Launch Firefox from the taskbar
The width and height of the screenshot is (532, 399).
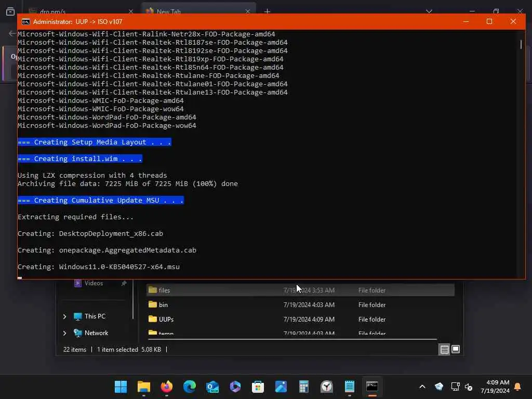(x=167, y=387)
